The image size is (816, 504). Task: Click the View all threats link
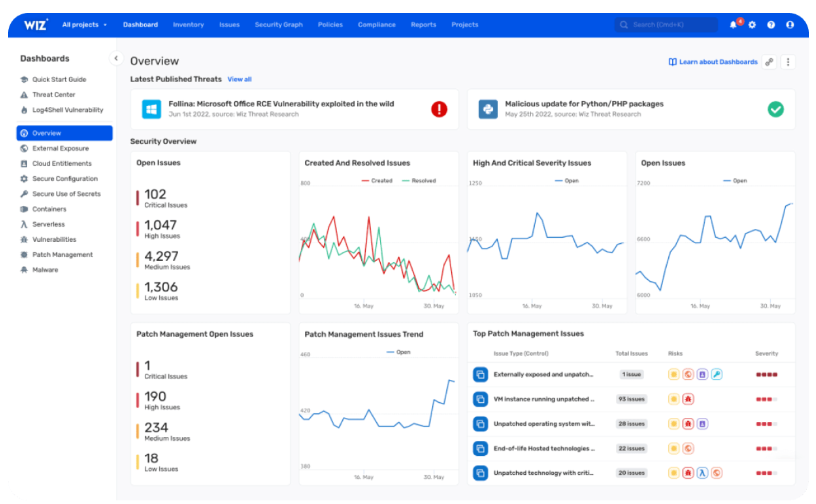pyautogui.click(x=239, y=80)
